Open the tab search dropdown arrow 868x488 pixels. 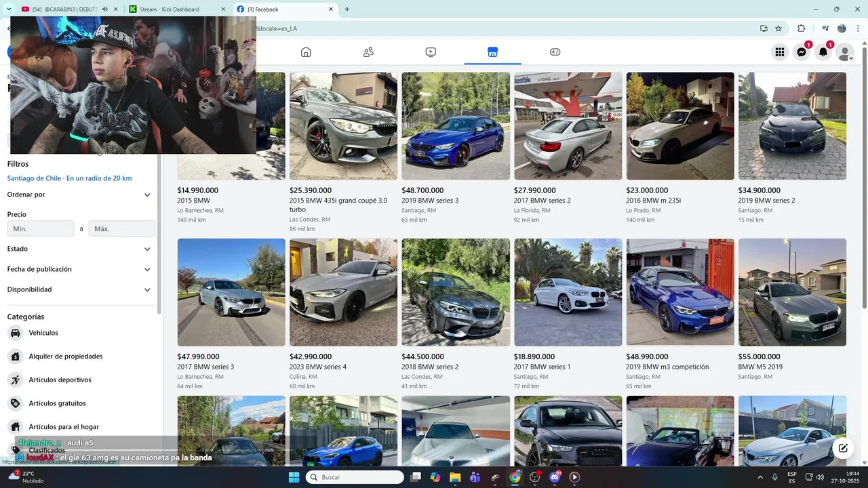click(9, 9)
